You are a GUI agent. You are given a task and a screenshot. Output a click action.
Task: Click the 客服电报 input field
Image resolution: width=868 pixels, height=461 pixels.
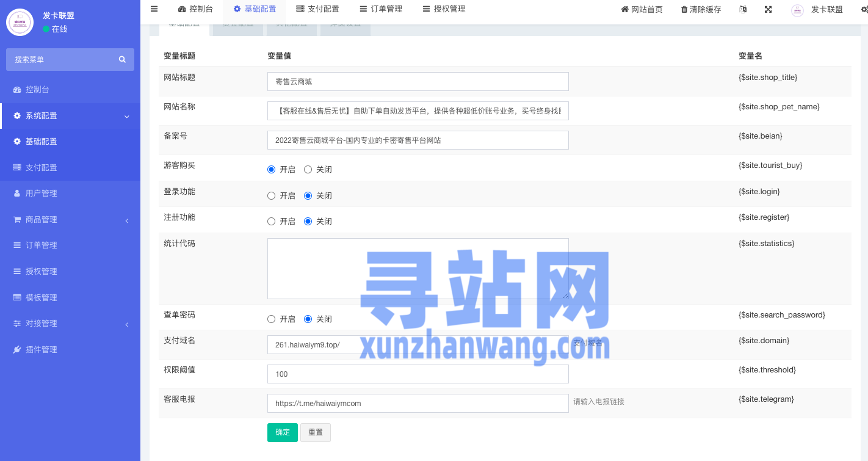point(418,403)
